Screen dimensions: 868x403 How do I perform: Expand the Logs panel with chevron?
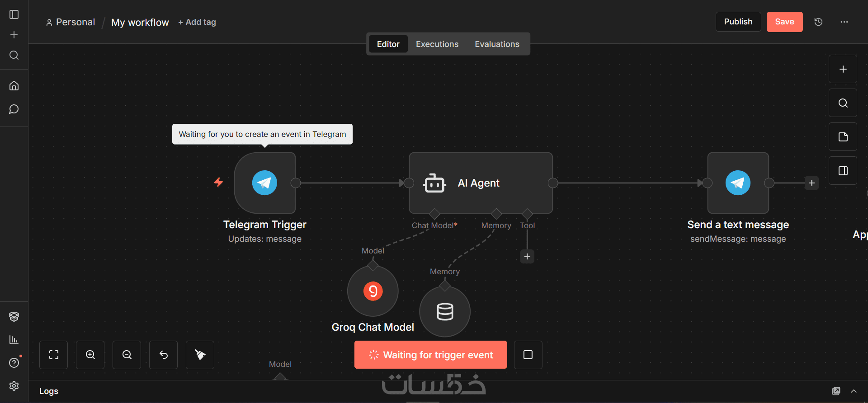pos(854,391)
